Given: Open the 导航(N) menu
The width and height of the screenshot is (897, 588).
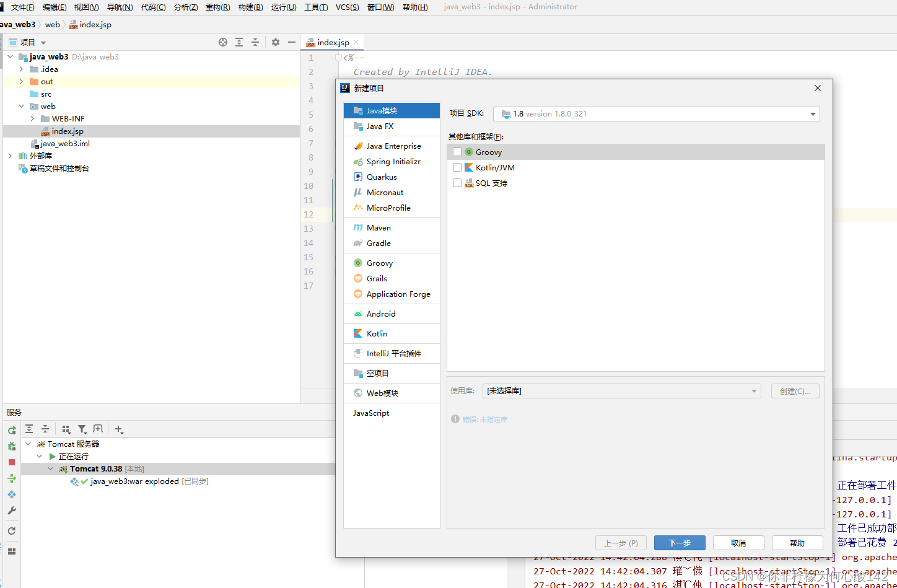Looking at the screenshot, I should point(120,7).
